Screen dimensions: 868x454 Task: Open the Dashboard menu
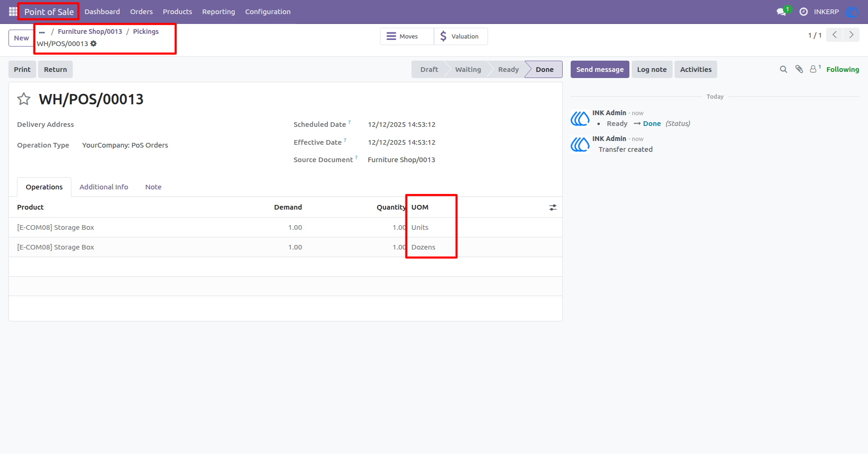pyautogui.click(x=102, y=12)
